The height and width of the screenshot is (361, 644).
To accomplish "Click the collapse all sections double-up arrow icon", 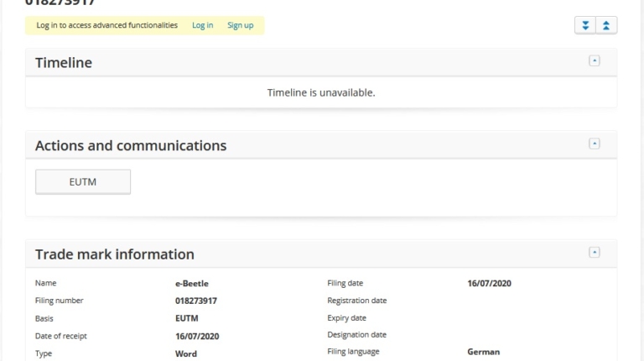I will (606, 25).
